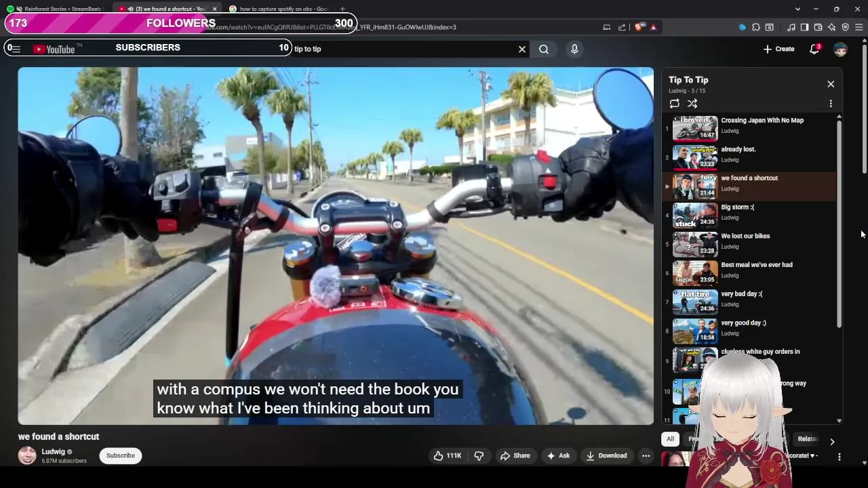The image size is (868, 488).
Task: Click the video player to pause
Action: (x=336, y=245)
